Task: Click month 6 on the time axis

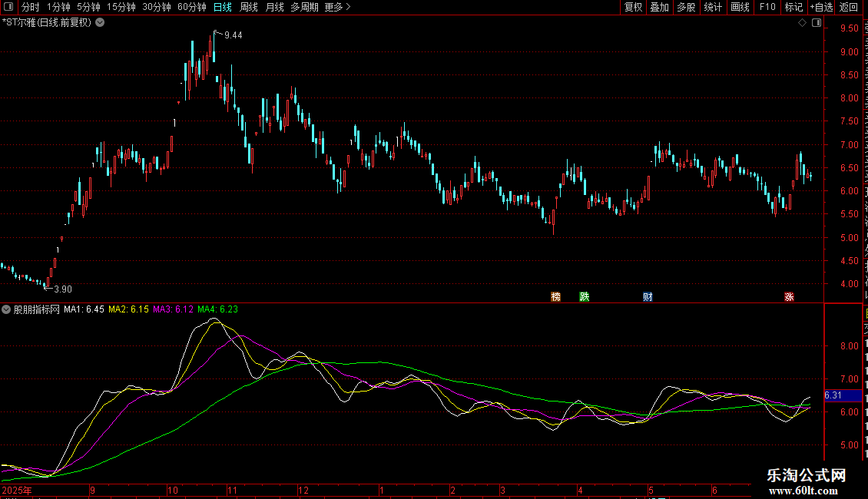Action: pyautogui.click(x=714, y=490)
